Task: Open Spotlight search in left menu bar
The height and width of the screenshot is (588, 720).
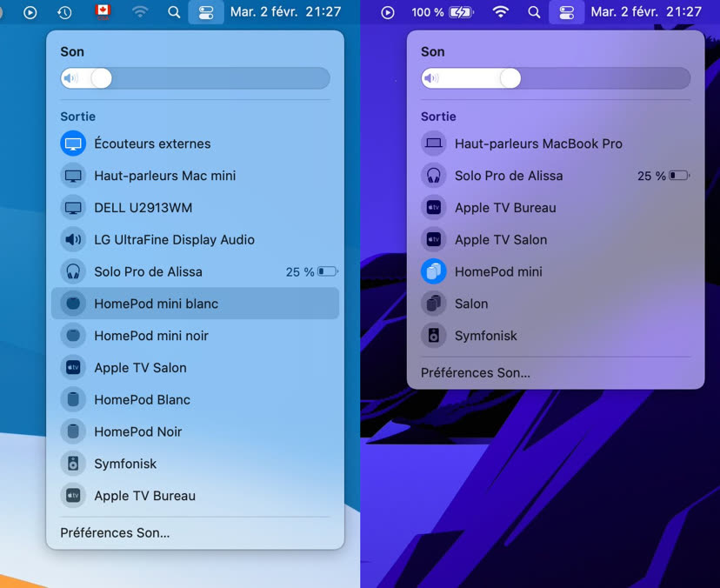Action: click(174, 12)
